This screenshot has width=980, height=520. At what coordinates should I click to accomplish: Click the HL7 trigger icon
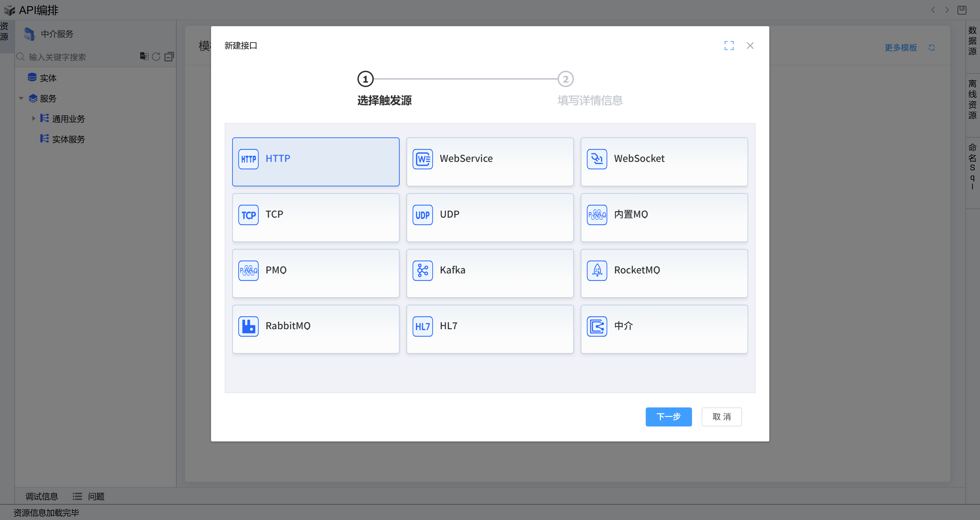click(422, 326)
